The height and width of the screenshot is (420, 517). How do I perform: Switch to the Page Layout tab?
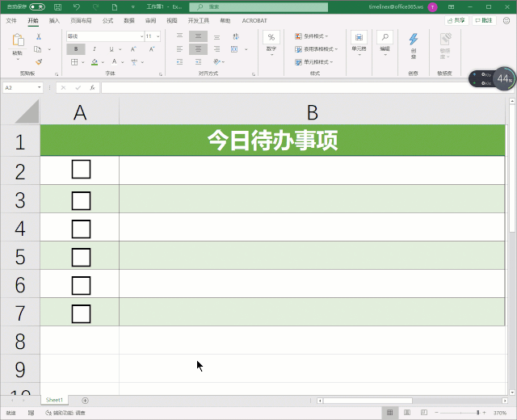pos(81,21)
